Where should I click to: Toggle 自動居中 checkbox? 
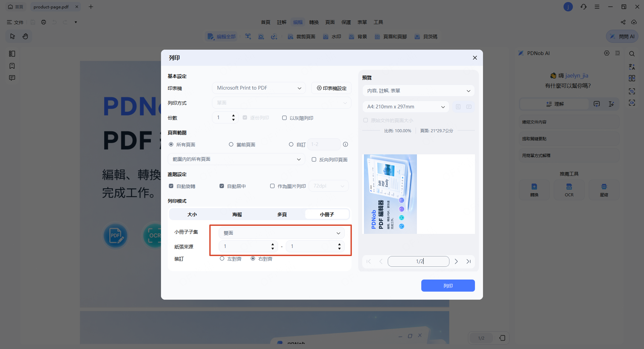(x=222, y=186)
